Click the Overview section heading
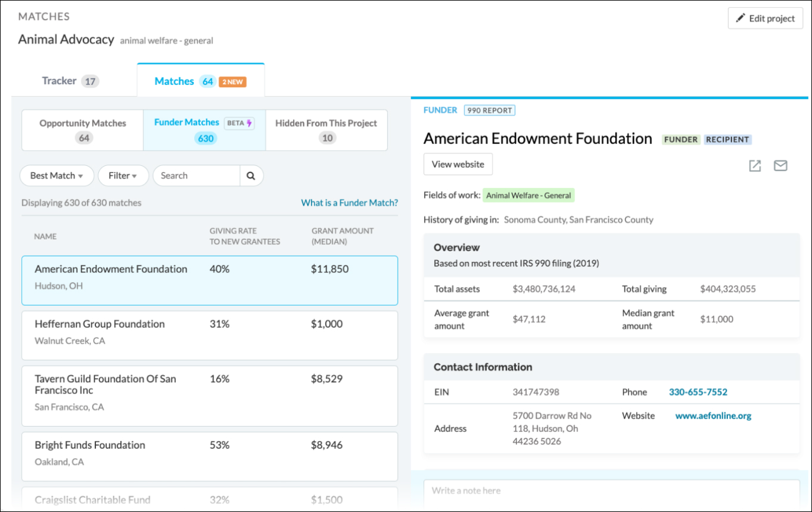This screenshot has height=512, width=812. point(457,247)
